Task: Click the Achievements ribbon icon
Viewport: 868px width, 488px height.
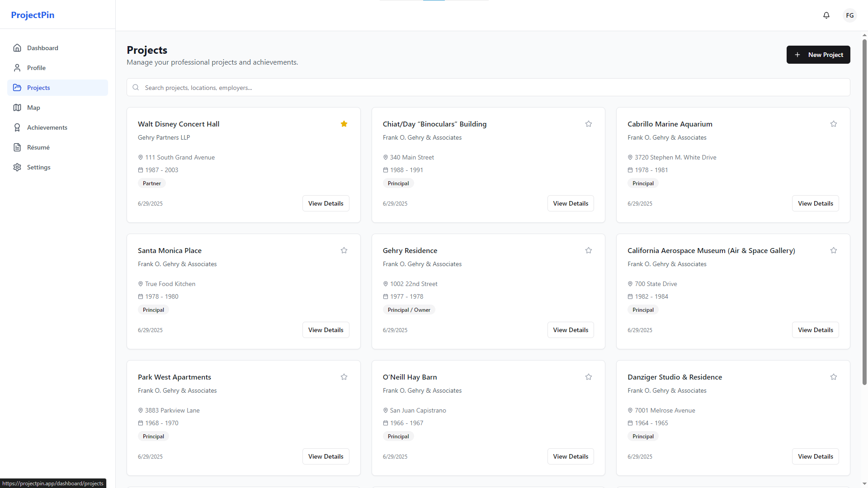Action: [17, 127]
